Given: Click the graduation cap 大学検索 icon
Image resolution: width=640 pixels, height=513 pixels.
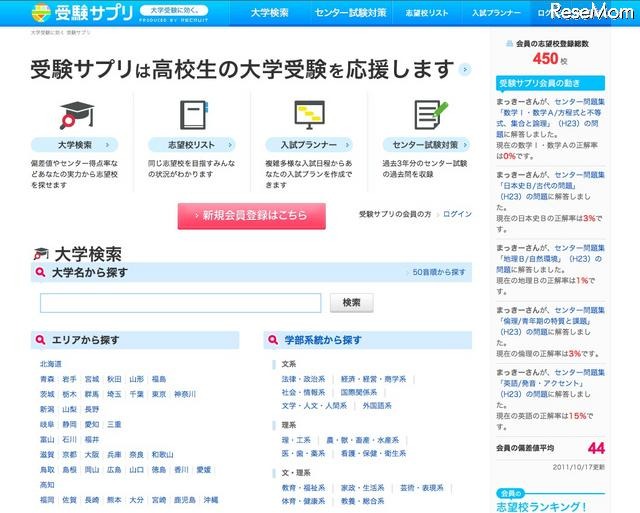Looking at the screenshot, I should [x=76, y=115].
